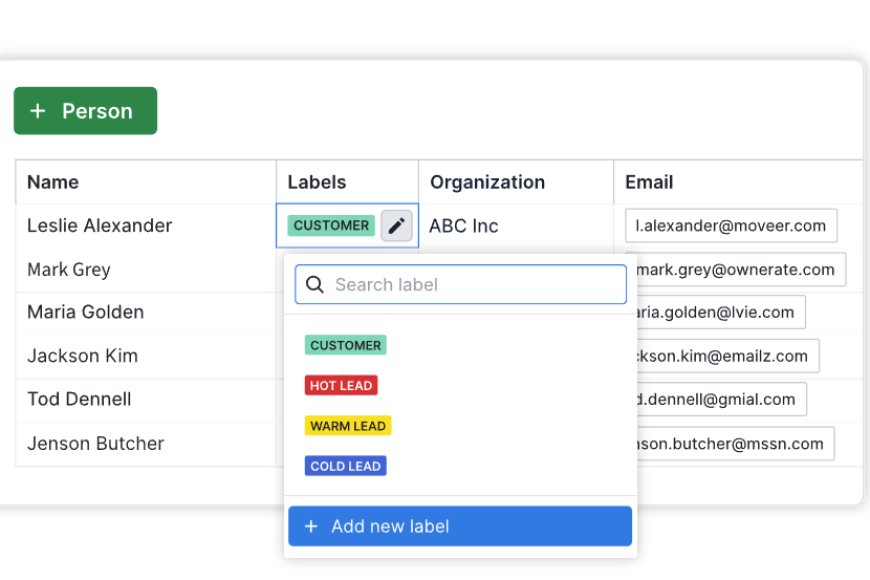Click the CUSTOMER tag on Leslie Alexander's row

coord(330,225)
